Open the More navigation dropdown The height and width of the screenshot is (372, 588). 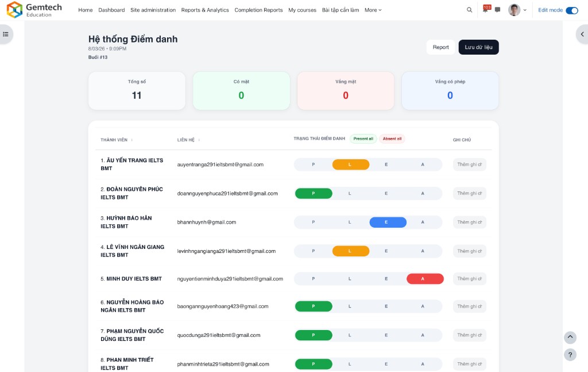[x=373, y=10]
